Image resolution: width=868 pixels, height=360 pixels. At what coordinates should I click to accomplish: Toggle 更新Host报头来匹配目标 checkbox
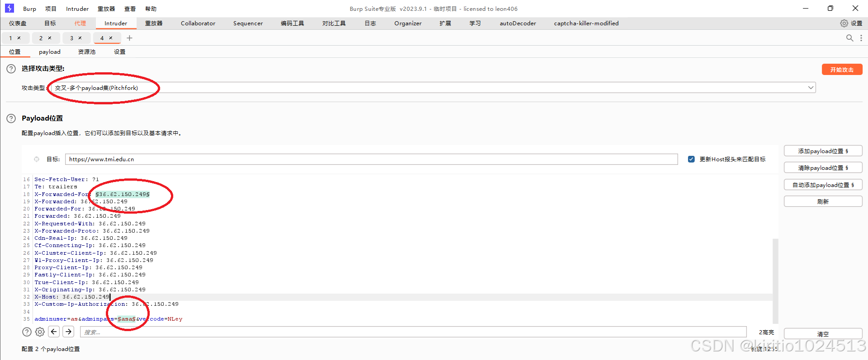coord(691,159)
